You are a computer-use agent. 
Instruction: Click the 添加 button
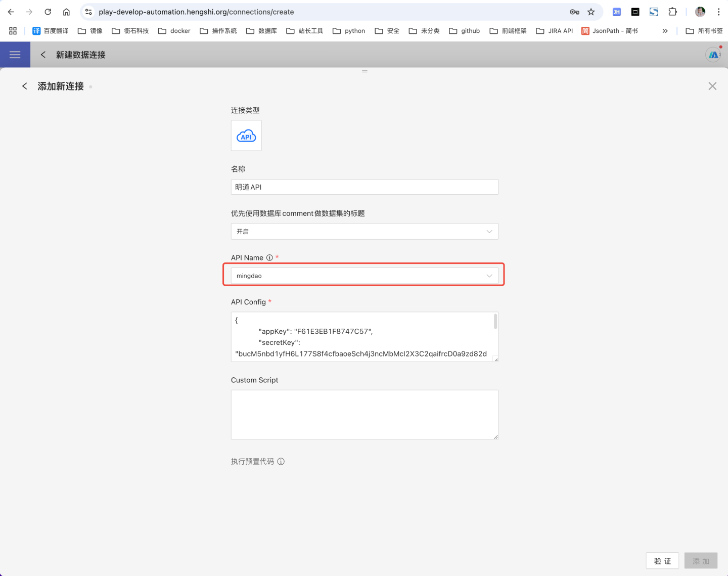[701, 561]
